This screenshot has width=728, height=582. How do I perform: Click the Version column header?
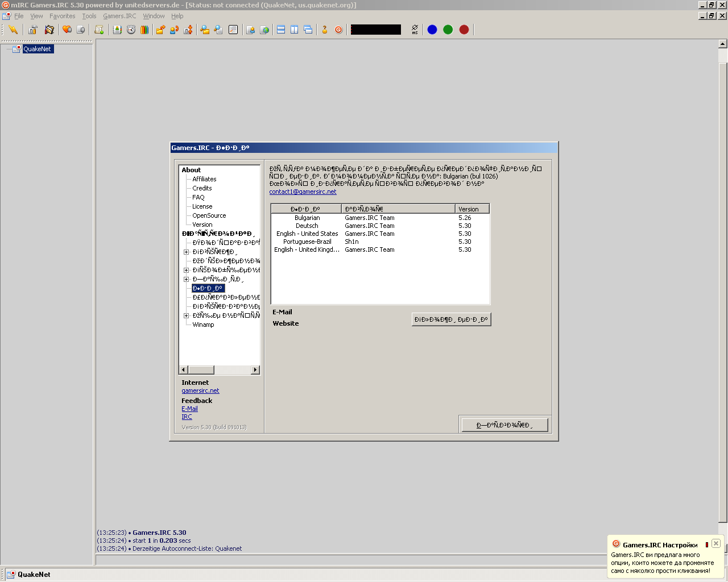coord(472,209)
